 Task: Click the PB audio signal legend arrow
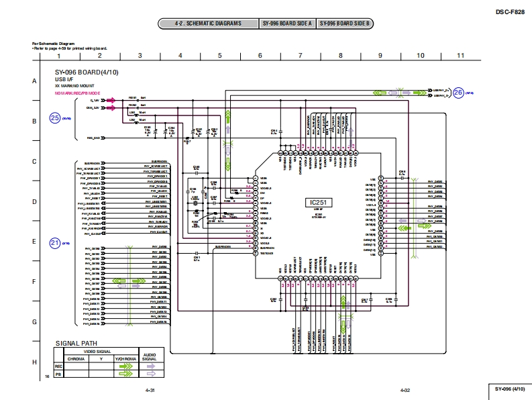150,374
